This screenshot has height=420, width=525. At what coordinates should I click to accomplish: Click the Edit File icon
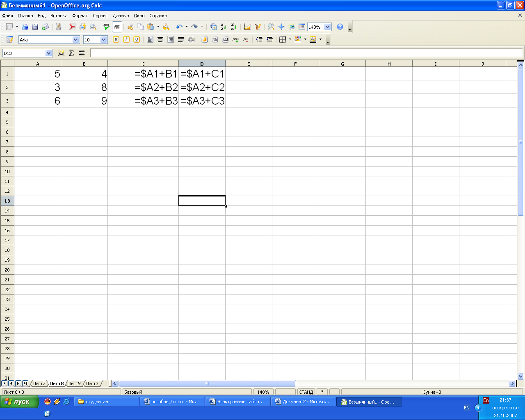pyautogui.click(x=59, y=27)
